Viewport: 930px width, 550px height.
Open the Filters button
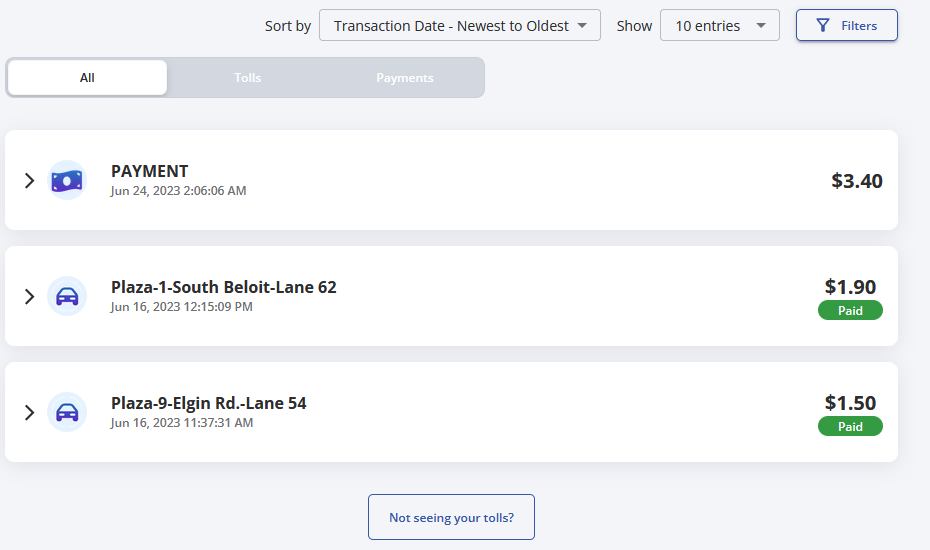(846, 26)
